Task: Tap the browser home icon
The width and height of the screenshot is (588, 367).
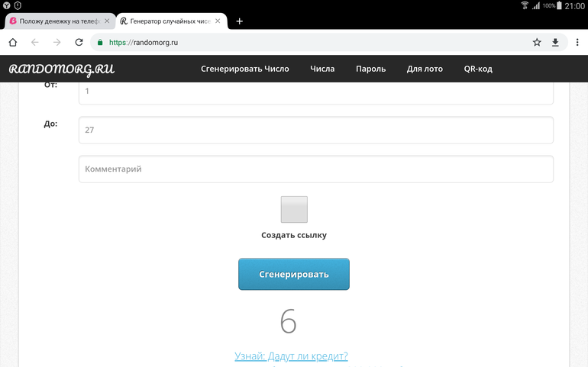Action: [x=12, y=43]
